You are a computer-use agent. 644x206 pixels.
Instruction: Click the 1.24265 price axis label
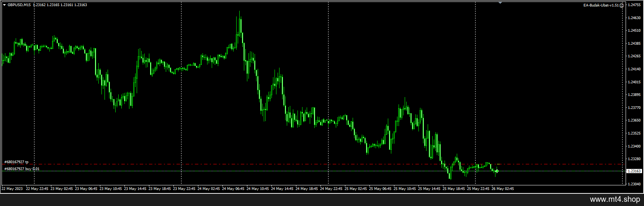click(634, 56)
